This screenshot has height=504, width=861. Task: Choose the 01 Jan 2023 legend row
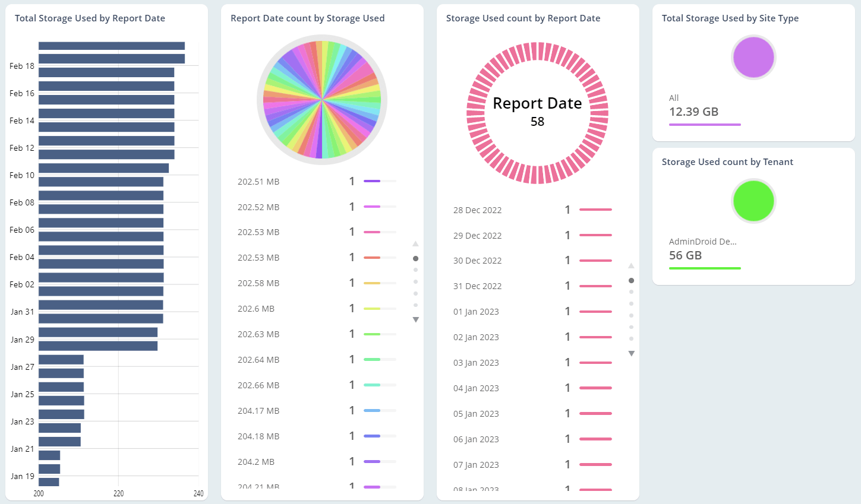click(x=476, y=312)
